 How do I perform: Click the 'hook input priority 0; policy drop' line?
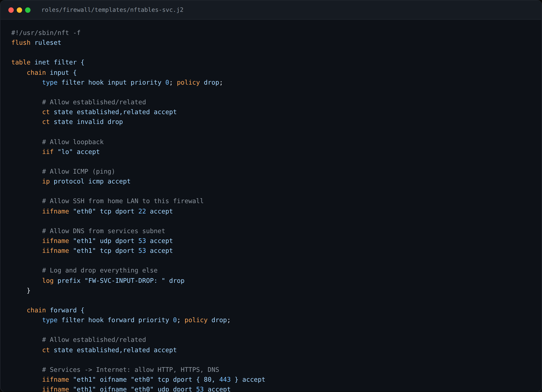(x=133, y=83)
